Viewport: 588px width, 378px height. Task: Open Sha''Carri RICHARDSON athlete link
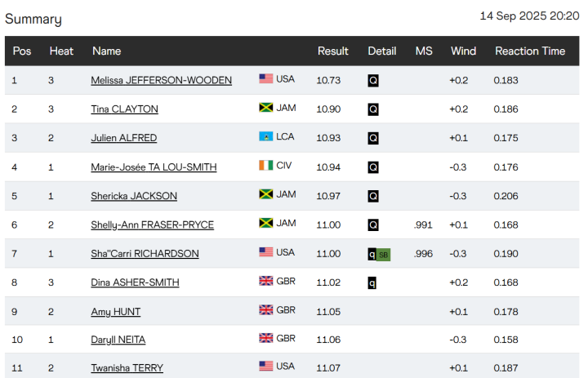(145, 254)
